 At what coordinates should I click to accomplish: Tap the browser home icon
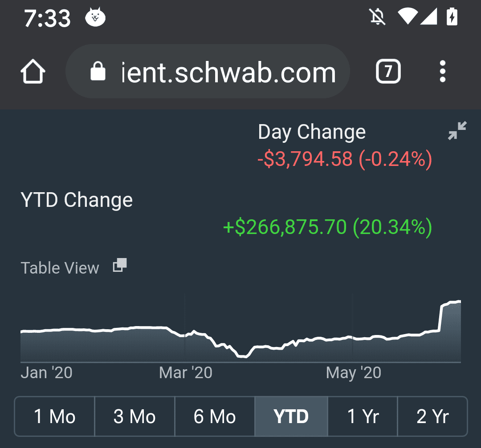coord(33,72)
